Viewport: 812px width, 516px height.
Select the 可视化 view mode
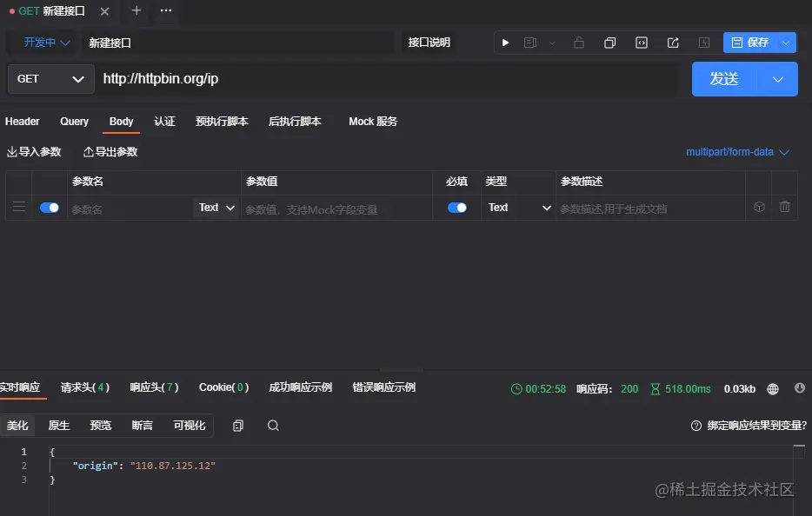189,426
